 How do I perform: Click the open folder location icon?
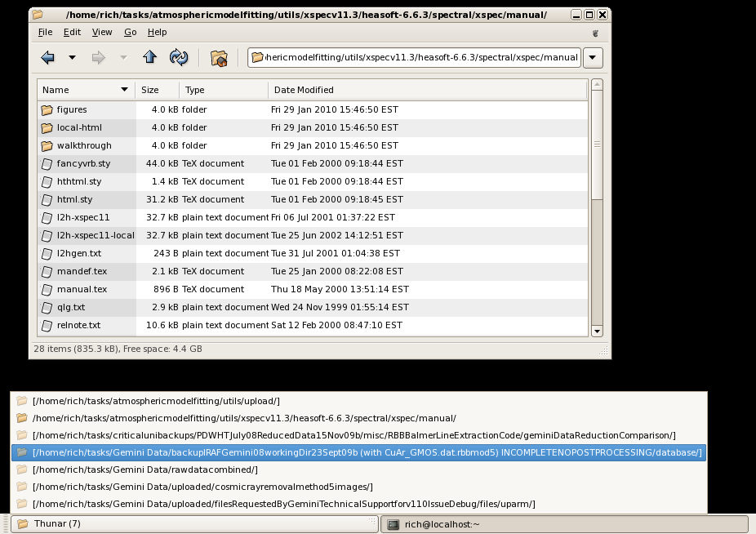tap(219, 58)
